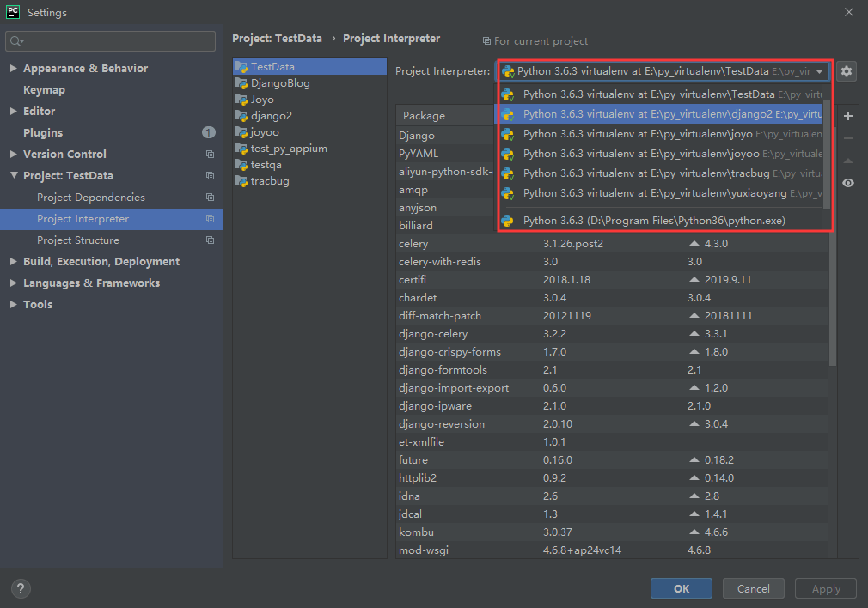
Task: Select the yuxiaoyang virtualenv interpreter option
Action: (659, 193)
